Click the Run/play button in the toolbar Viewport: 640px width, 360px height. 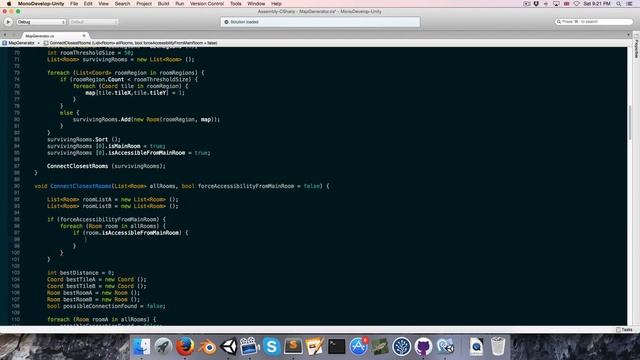click(x=8, y=22)
